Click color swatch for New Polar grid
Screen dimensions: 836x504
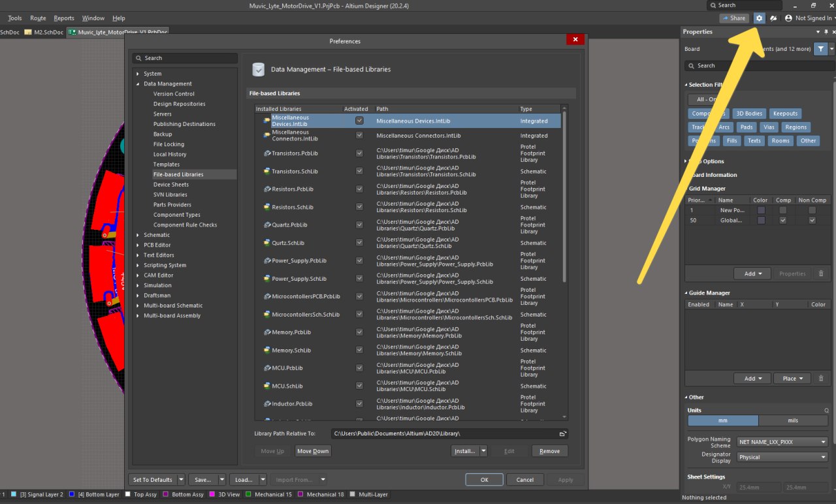761,210
